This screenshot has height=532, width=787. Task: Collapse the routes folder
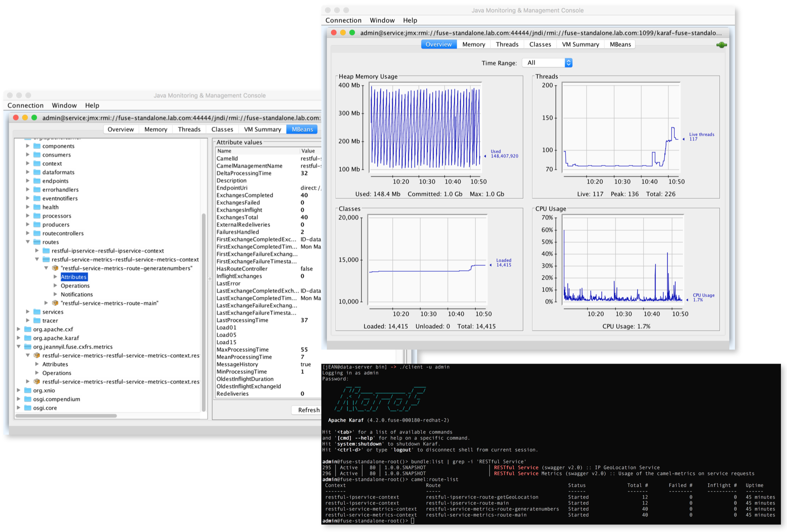point(28,242)
